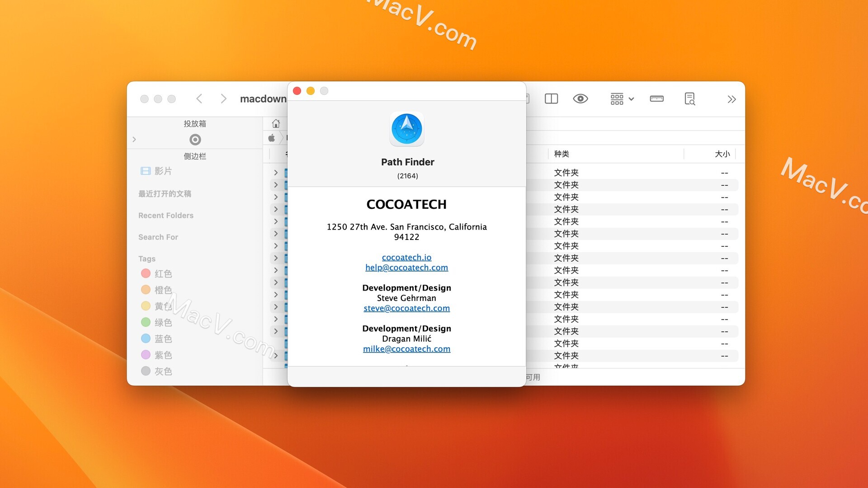This screenshot has width=868, height=488.
Task: Minimize the About dialog with yellow button
Action: (x=311, y=91)
